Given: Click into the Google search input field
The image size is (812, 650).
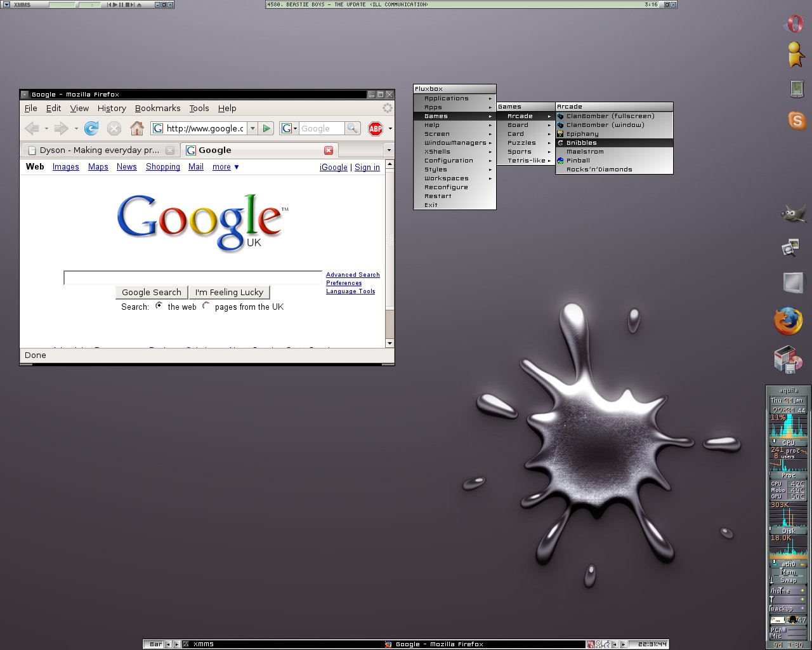Looking at the screenshot, I should (x=193, y=277).
